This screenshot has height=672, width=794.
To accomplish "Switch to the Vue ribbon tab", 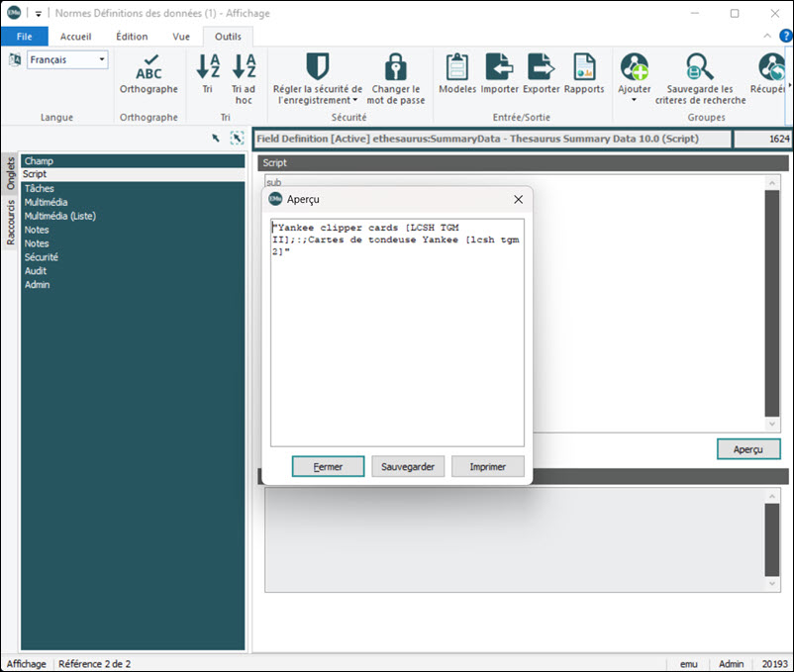I will tap(181, 37).
